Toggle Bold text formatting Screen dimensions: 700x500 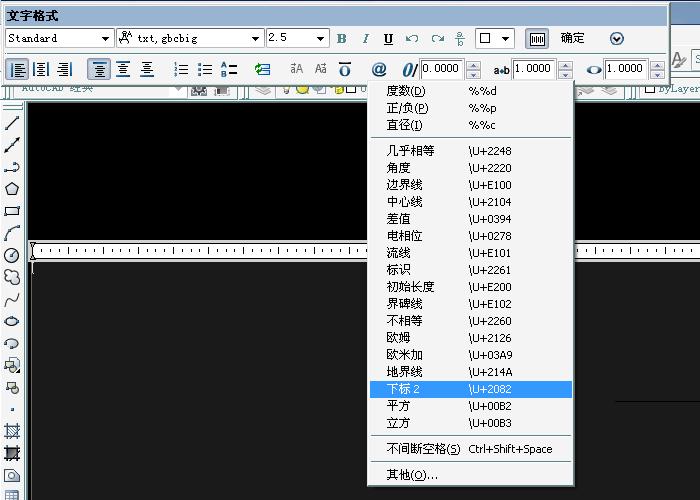pos(342,39)
